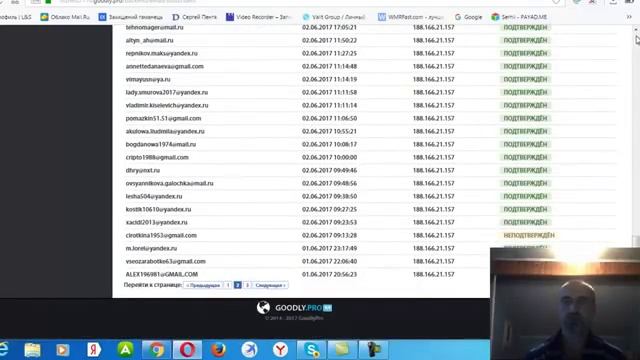Select email vseozarabotke63@gmail.com

(x=165, y=261)
